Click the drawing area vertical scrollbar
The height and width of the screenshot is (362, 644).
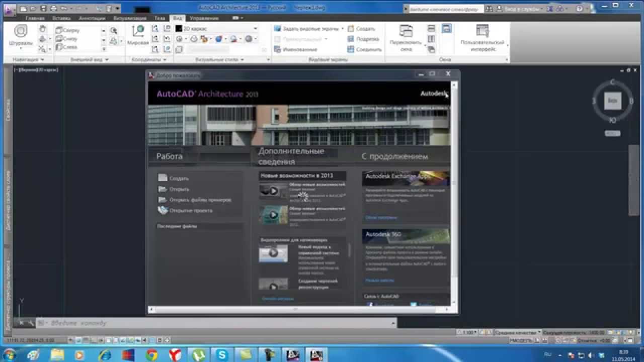tap(633, 181)
